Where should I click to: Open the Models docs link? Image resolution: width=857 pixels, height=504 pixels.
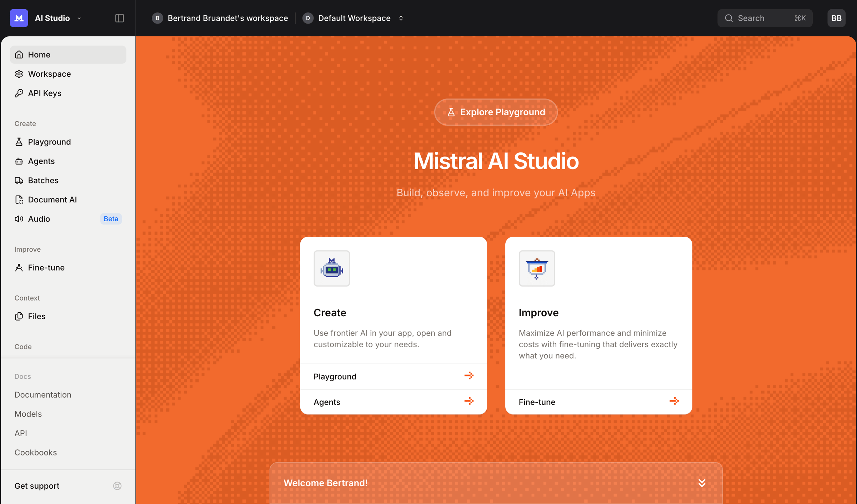[x=28, y=414]
